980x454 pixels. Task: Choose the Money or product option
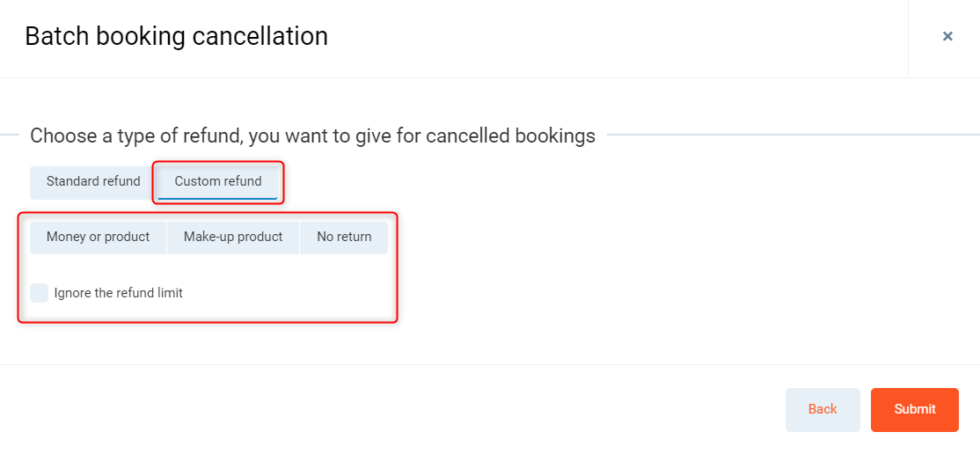pos(99,238)
